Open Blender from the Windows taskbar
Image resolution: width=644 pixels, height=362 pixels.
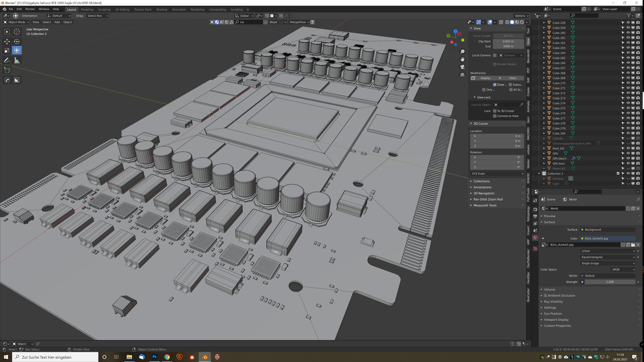pyautogui.click(x=205, y=357)
